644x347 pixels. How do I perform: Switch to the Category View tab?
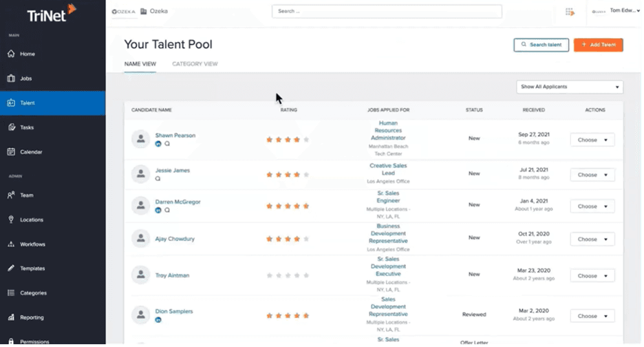click(195, 64)
